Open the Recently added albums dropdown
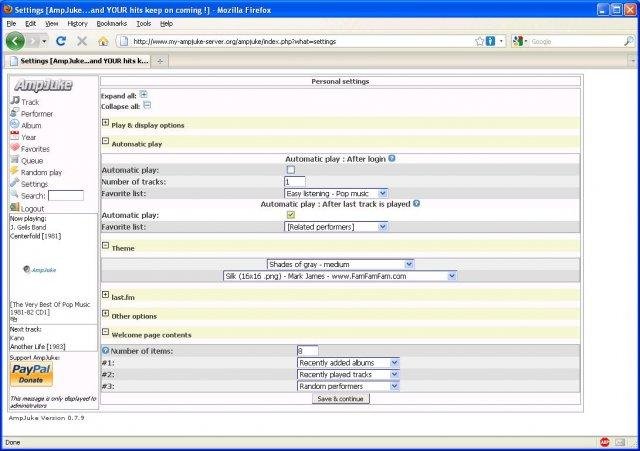This screenshot has height=451, width=640. pos(348,362)
